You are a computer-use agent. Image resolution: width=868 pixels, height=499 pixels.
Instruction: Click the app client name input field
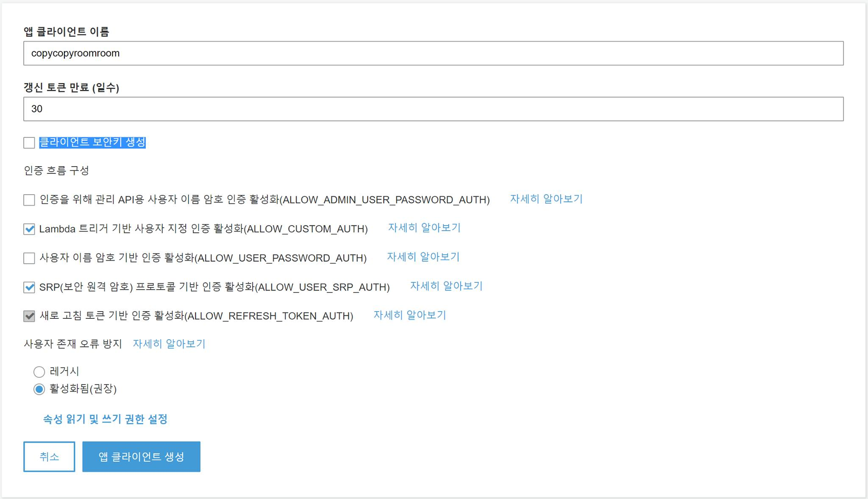(x=433, y=53)
